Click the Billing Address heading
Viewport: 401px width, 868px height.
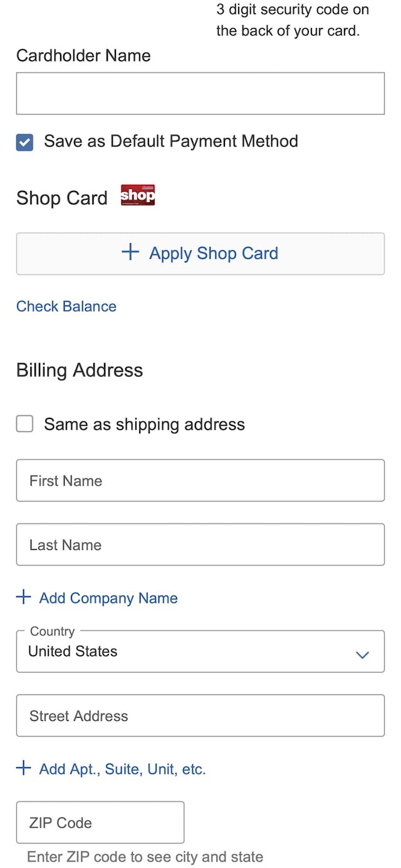tap(78, 370)
